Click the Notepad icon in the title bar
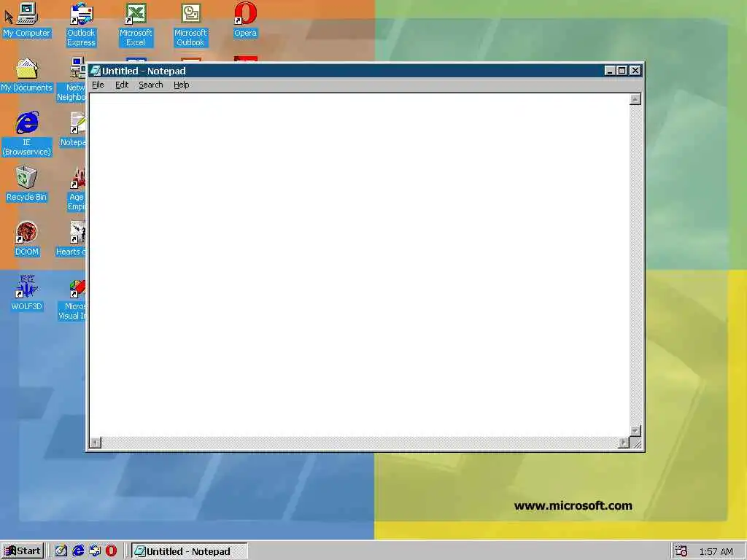 point(96,71)
